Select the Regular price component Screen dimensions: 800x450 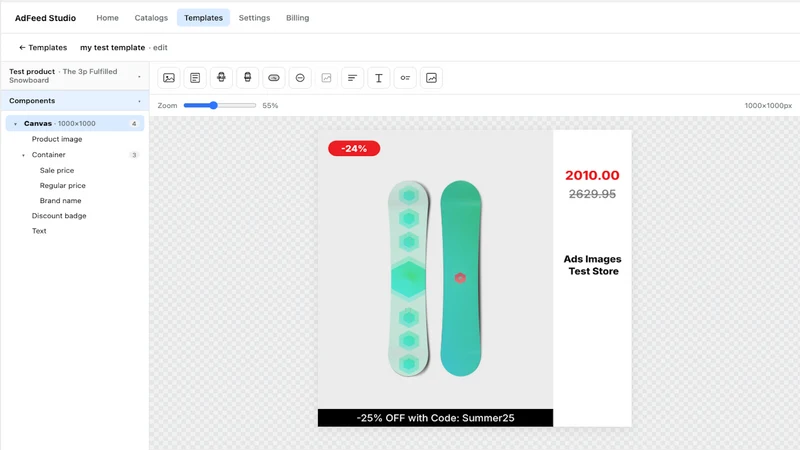click(x=63, y=185)
